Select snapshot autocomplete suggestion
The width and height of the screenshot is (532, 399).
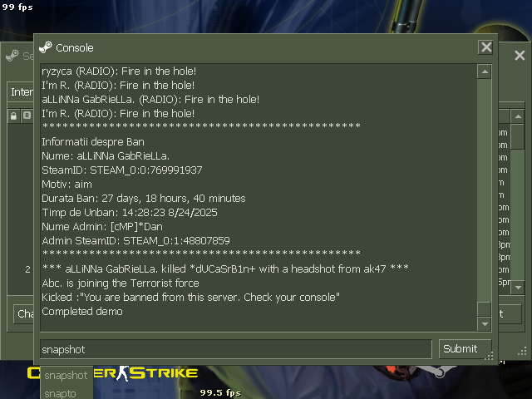pos(66,375)
